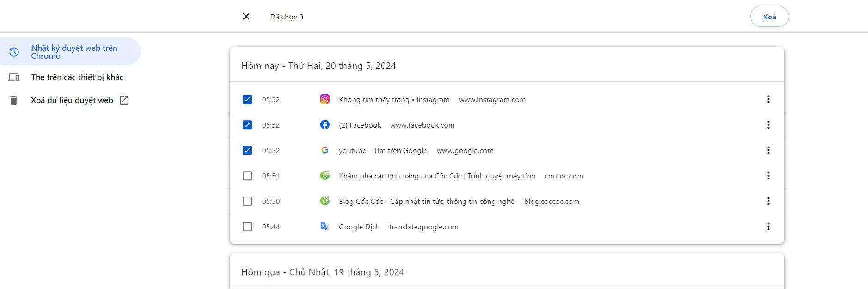868x289 pixels.
Task: Check the Google Dịch entry checkbox
Action: coord(247,227)
